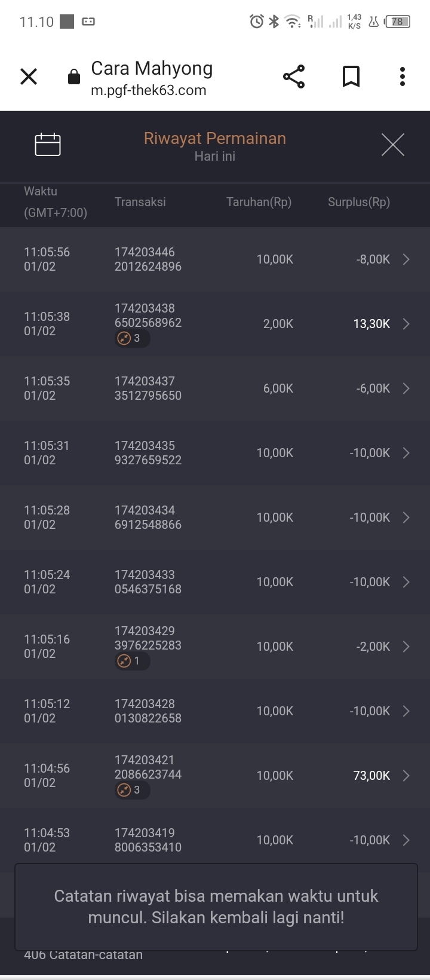Expand the -6,00K surplus transaction chevron

coord(406,388)
